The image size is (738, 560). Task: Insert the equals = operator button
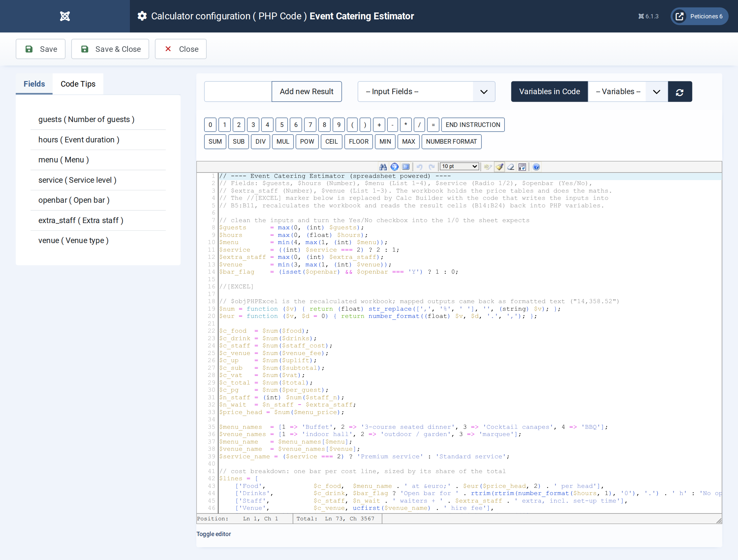tap(433, 125)
